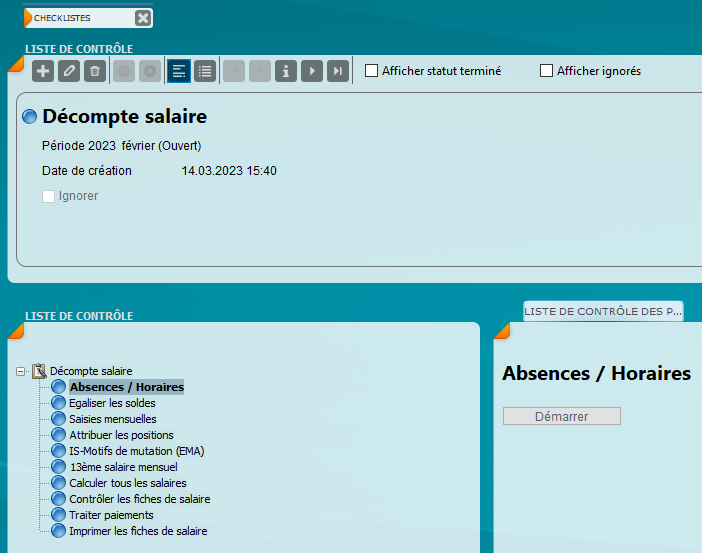The height and width of the screenshot is (553, 702).
Task: Enable Afficher statut terminé checkbox
Action: coord(371,71)
